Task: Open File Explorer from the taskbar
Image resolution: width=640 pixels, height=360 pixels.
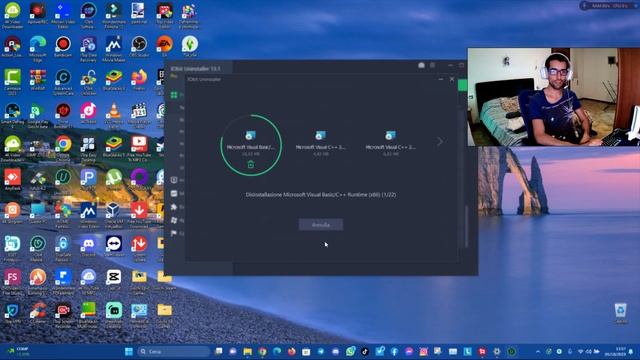Action: 247,351
